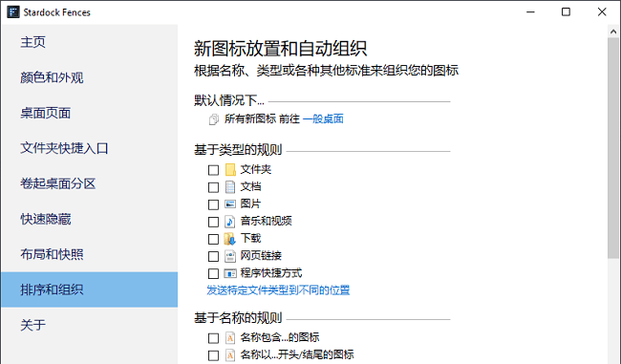Click the web link icon next to 网页链接
This screenshot has height=364, width=621.
click(230, 256)
